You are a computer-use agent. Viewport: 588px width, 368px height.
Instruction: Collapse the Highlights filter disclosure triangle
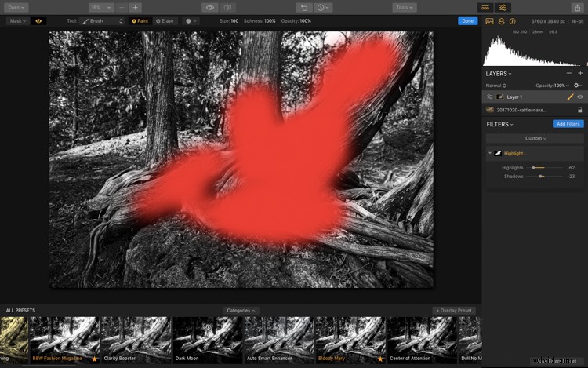pyautogui.click(x=490, y=153)
